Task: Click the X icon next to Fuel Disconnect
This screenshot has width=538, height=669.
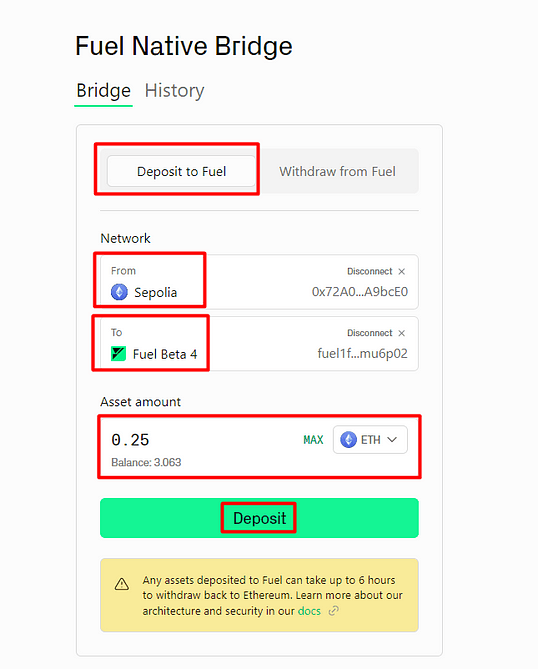Action: tap(401, 333)
